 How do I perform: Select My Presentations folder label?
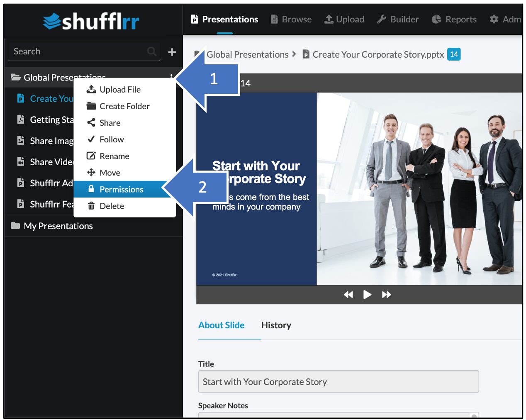(58, 226)
